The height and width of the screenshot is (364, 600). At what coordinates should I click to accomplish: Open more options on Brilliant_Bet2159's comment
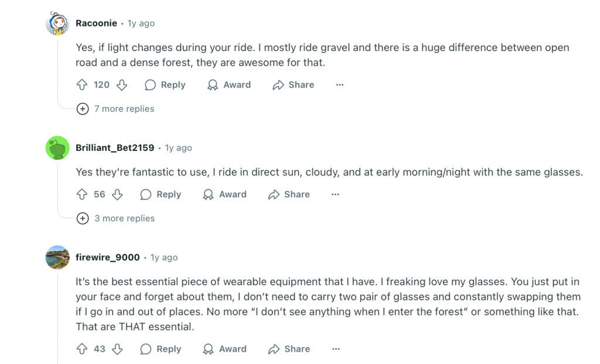point(335,194)
